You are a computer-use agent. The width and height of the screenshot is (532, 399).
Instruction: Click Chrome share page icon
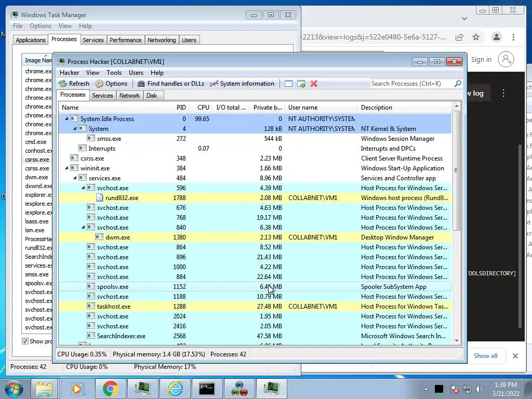point(459,37)
